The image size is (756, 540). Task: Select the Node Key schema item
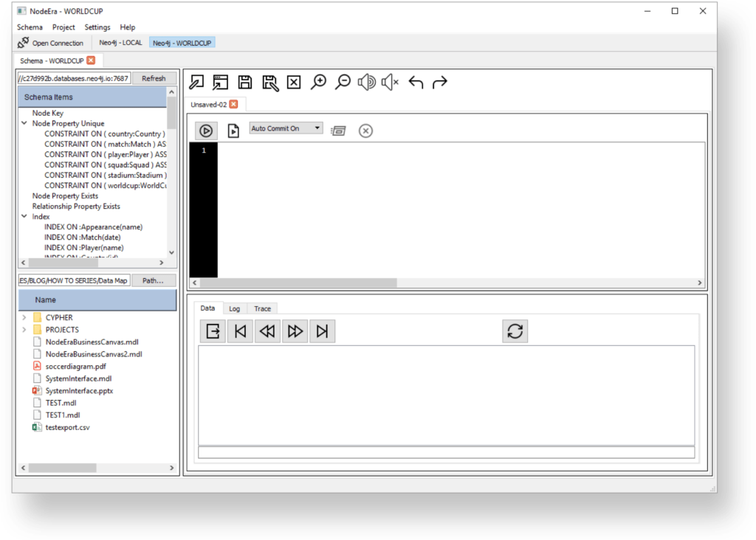click(x=48, y=113)
